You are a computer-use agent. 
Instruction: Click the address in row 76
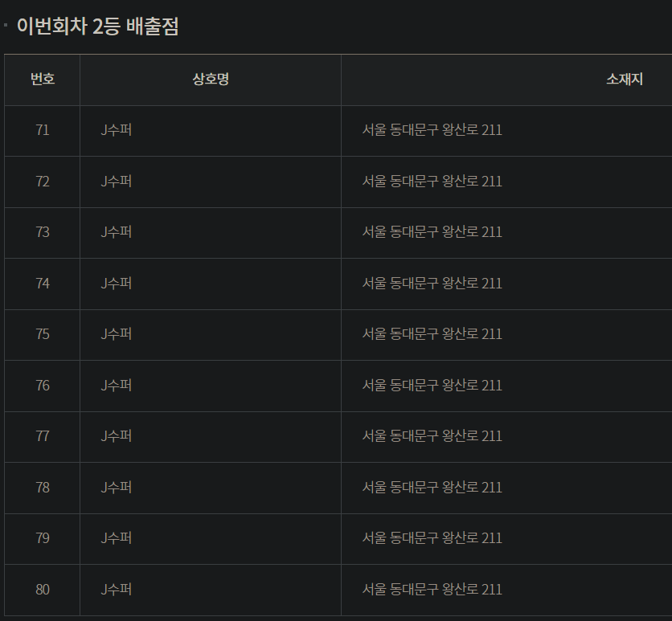[432, 386]
